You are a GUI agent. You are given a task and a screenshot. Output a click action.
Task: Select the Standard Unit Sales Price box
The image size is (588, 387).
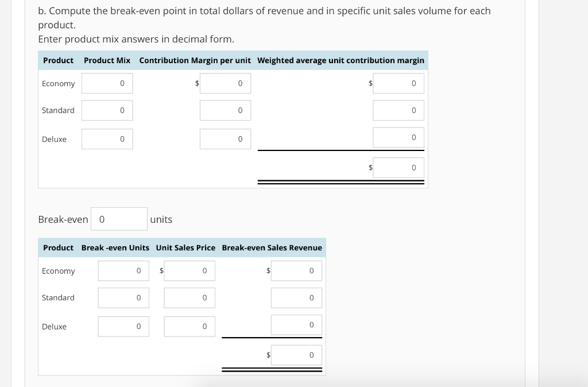[x=189, y=297]
